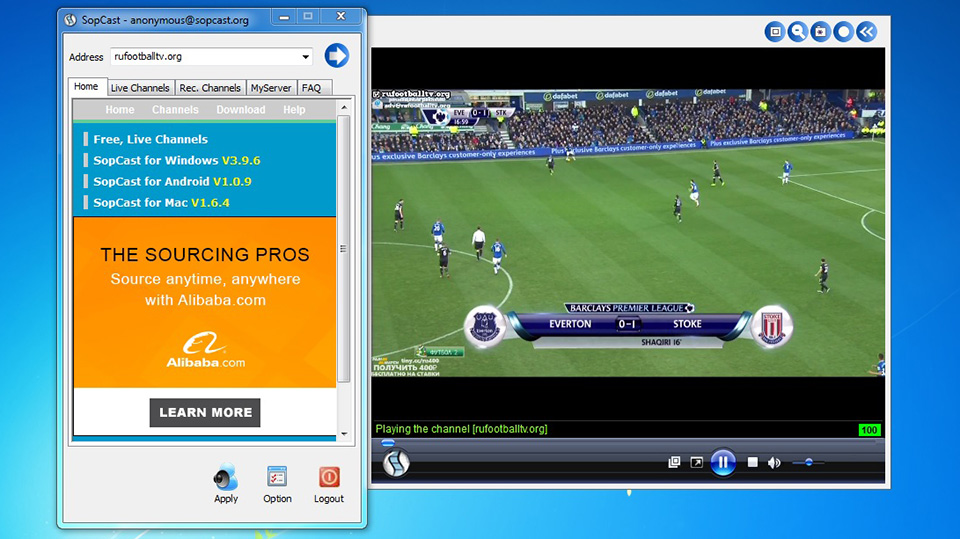This screenshot has width=960, height=539.
Task: Click the LEARN MORE button in the ad
Action: click(x=205, y=412)
